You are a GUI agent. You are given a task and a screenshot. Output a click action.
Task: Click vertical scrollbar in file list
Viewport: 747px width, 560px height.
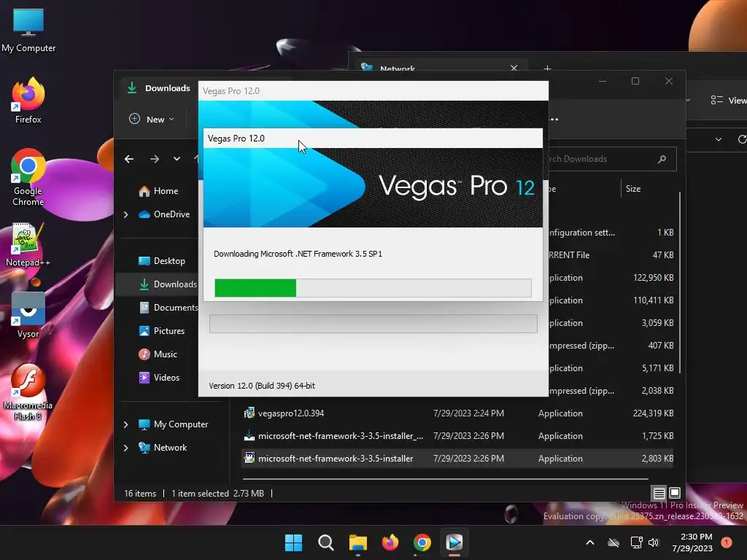pos(680,283)
